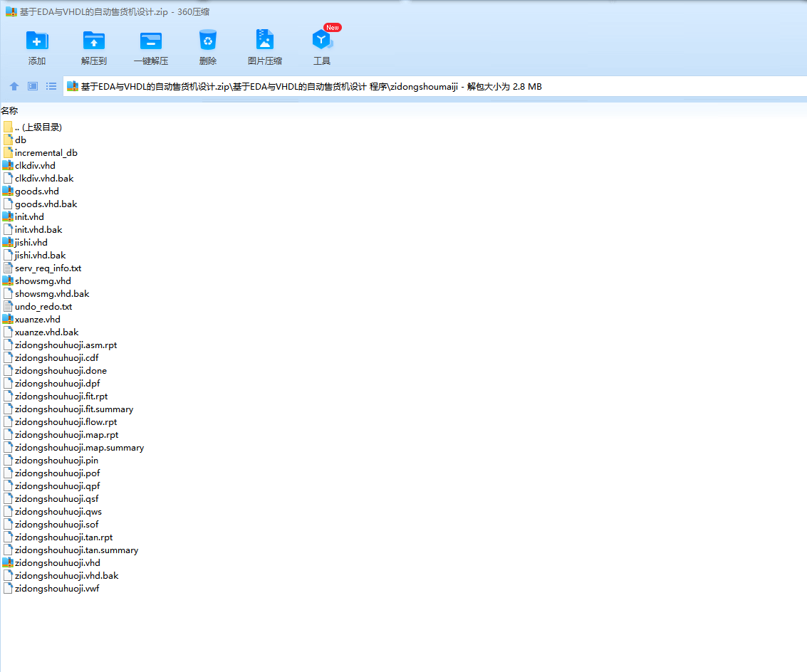Open the 图片压缩 image compression tool
The height and width of the screenshot is (672, 807).
click(x=264, y=40)
